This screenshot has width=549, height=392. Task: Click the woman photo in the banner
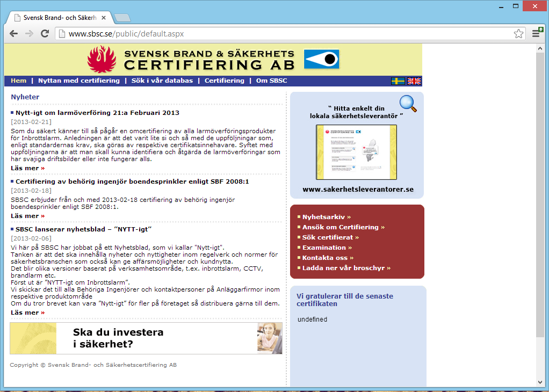pyautogui.click(x=270, y=338)
